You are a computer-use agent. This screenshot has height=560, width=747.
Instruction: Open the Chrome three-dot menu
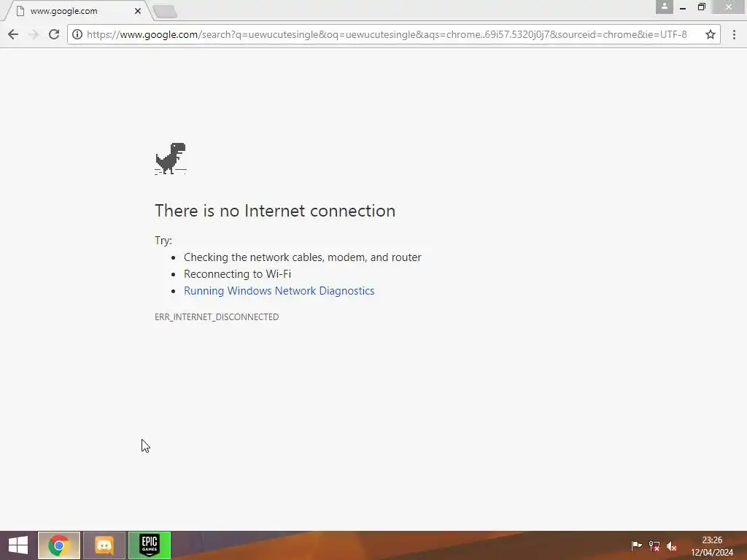pyautogui.click(x=734, y=34)
